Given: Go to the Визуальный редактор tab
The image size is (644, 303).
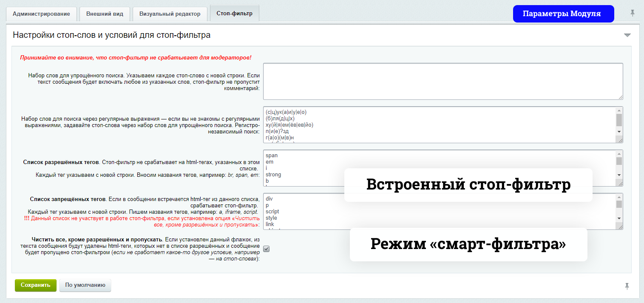Looking at the screenshot, I should (x=170, y=14).
